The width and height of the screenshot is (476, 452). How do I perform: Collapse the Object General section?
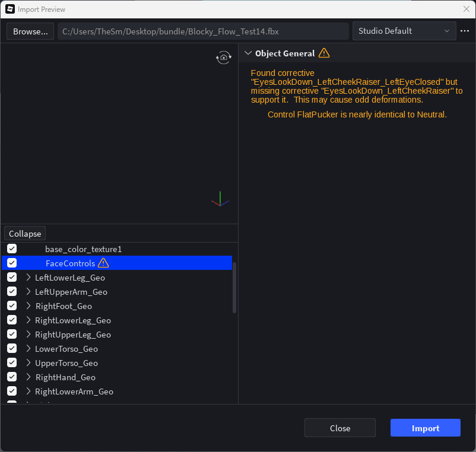coord(248,53)
